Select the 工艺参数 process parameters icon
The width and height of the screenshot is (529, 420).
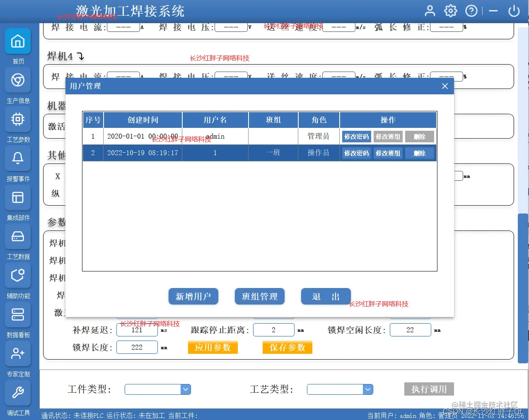point(18,120)
